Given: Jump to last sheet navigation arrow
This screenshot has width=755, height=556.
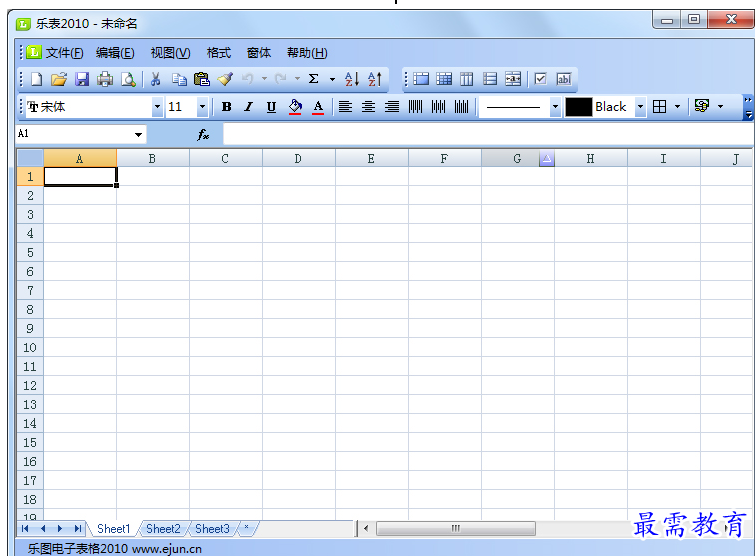Looking at the screenshot, I should point(78,529).
